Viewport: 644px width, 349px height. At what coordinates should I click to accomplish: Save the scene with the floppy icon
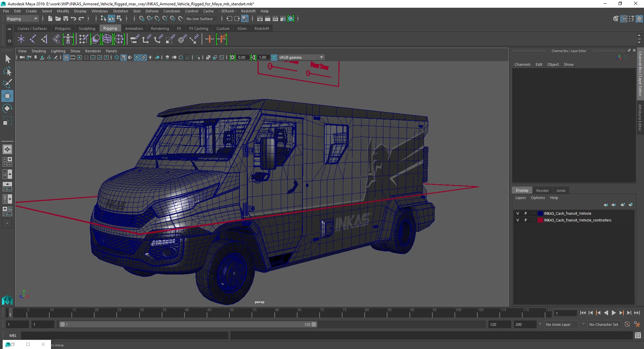click(66, 19)
